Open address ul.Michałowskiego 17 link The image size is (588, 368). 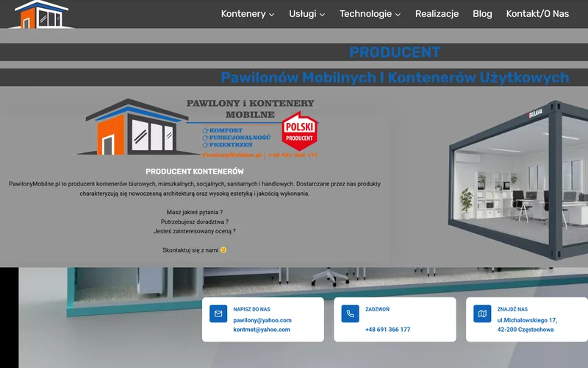click(527, 325)
